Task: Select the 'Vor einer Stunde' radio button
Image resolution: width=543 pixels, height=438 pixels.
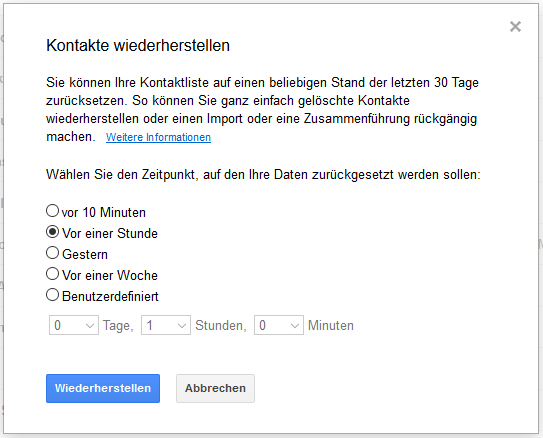Action: [52, 232]
